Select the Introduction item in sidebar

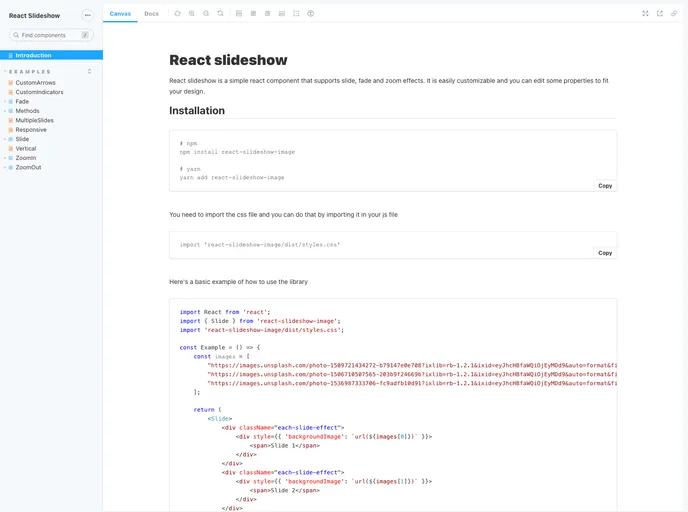51,55
